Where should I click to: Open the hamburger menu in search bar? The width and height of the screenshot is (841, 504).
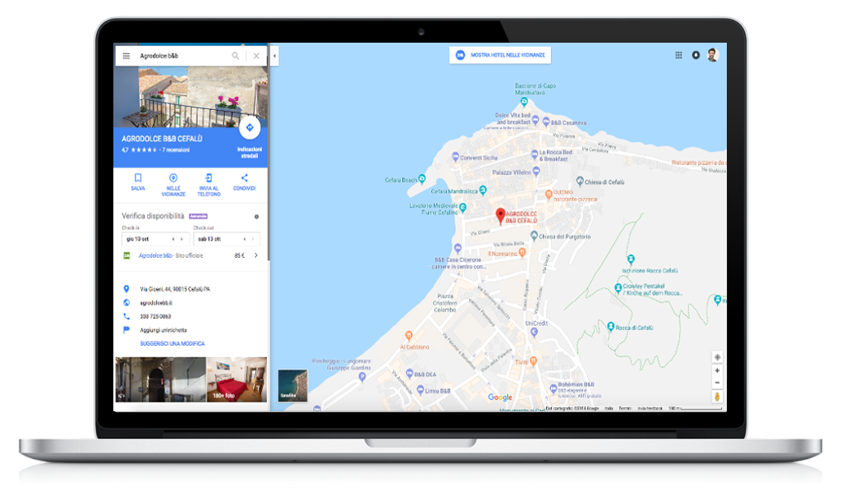pos(126,56)
